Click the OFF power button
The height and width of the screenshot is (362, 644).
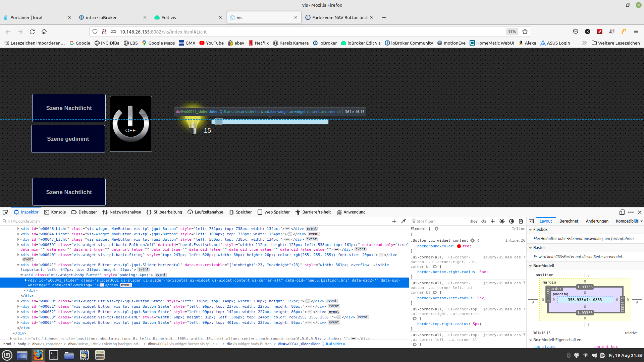(x=130, y=124)
